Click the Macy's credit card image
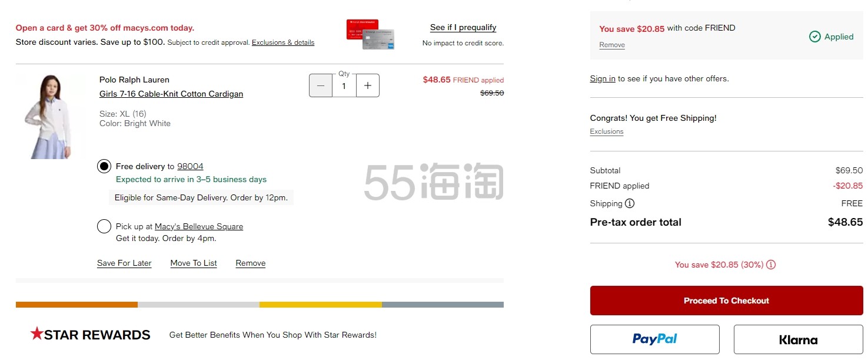 (x=370, y=34)
